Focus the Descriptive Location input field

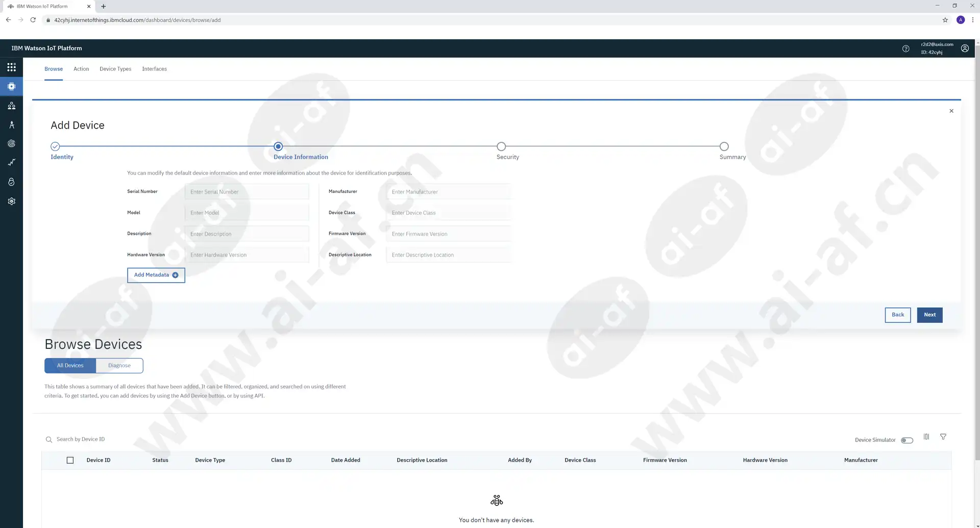[x=448, y=255]
